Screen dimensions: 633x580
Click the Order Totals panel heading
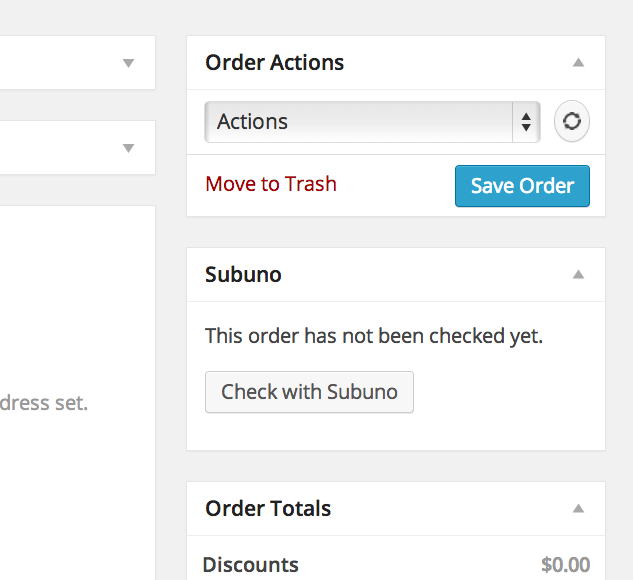(x=268, y=509)
